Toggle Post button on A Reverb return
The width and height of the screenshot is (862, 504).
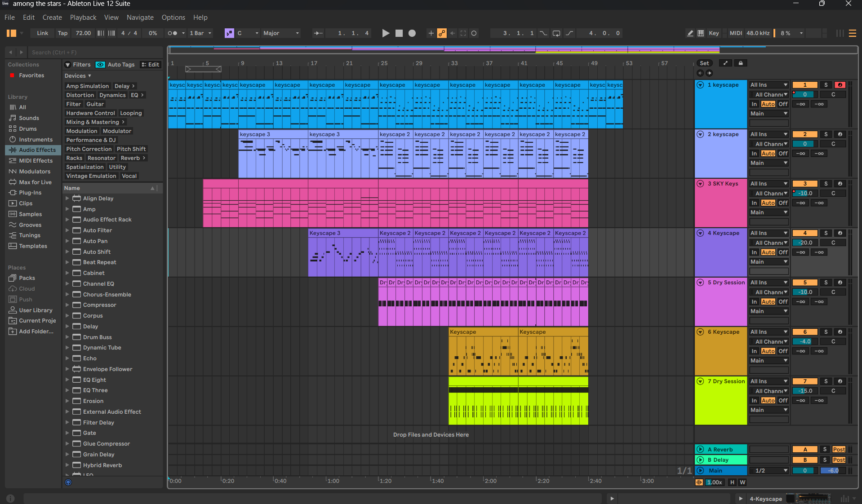(839, 450)
